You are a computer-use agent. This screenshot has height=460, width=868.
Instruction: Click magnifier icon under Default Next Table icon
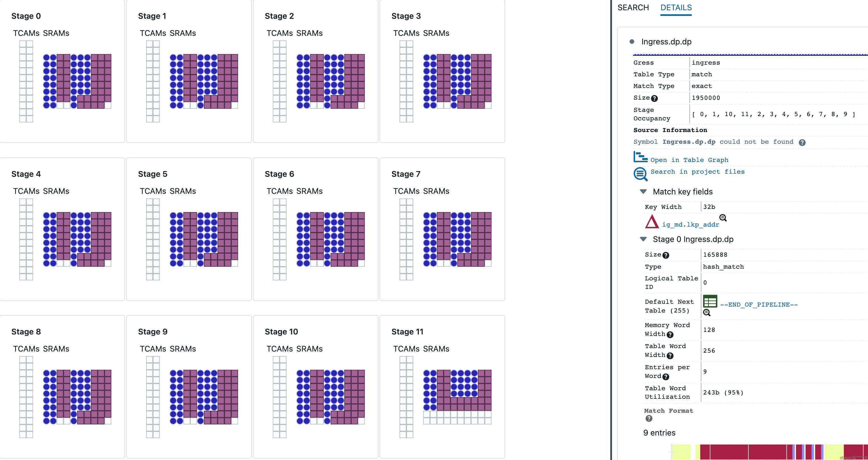click(x=707, y=313)
